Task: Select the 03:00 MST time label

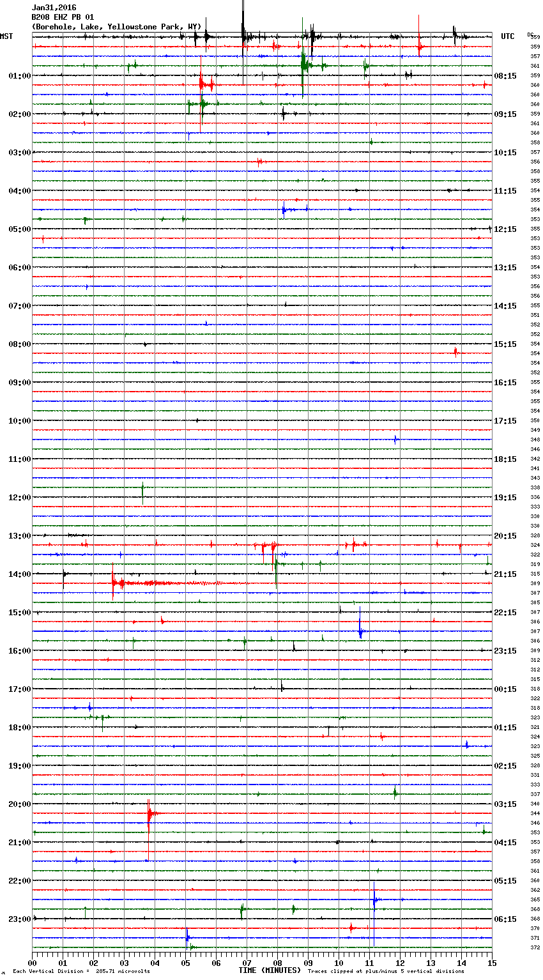Action: [x=20, y=153]
